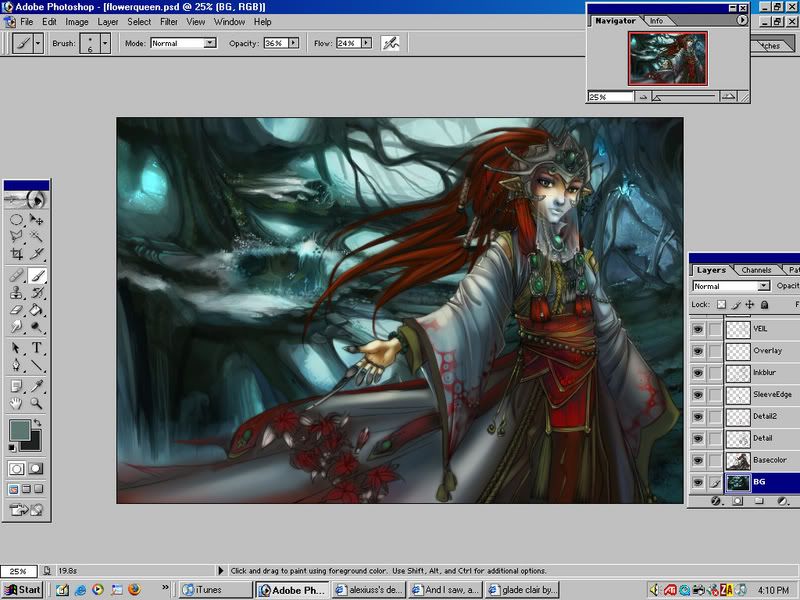The height and width of the screenshot is (600, 800).
Task: Switch to the Channels tab
Action: 756,270
